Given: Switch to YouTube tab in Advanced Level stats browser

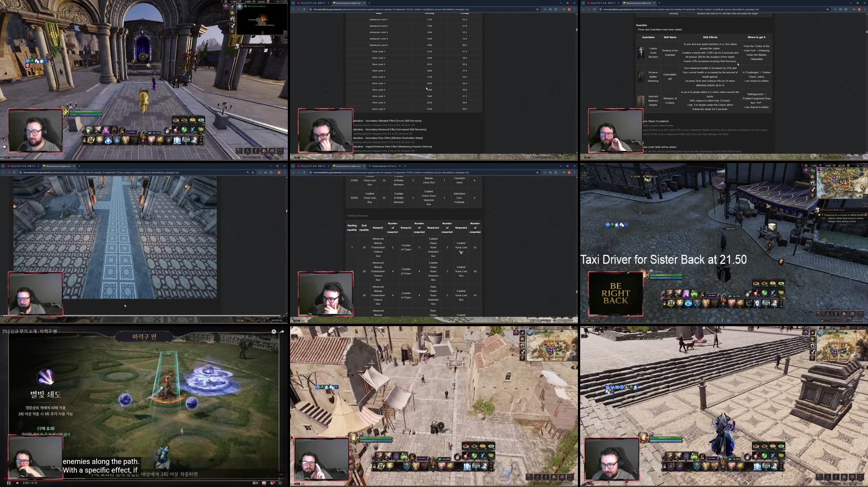Looking at the screenshot, I should [313, 3].
